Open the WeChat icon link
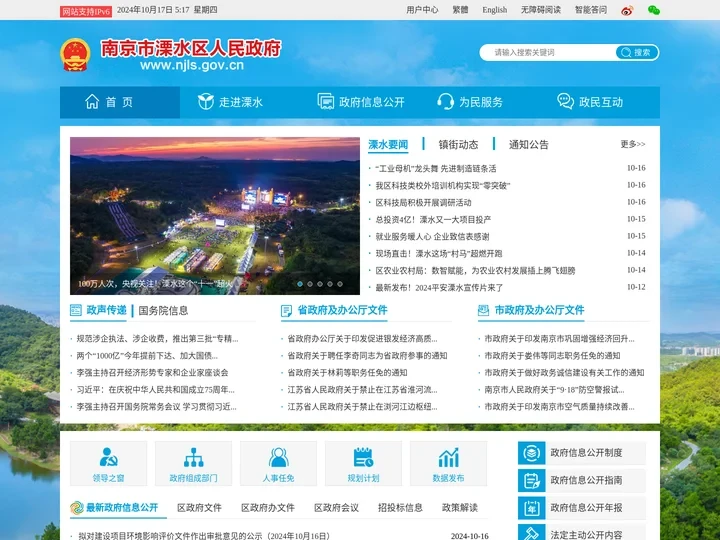The height and width of the screenshot is (540, 720). (653, 10)
